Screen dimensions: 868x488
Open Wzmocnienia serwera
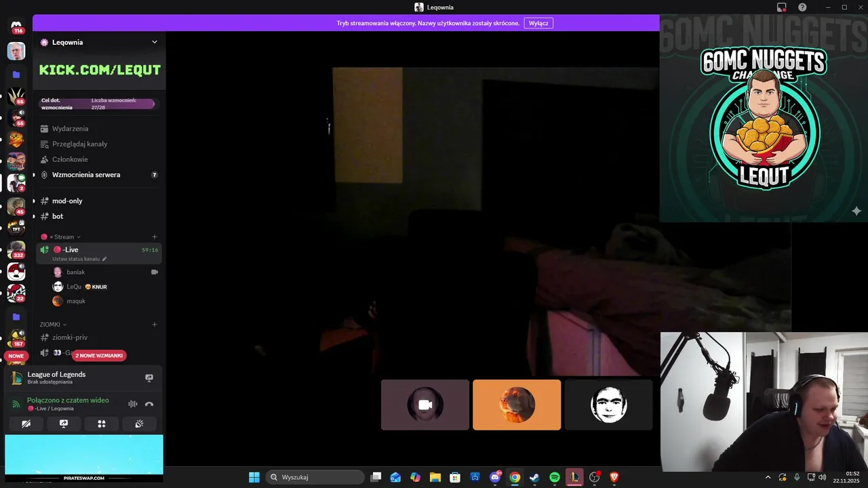click(98, 175)
